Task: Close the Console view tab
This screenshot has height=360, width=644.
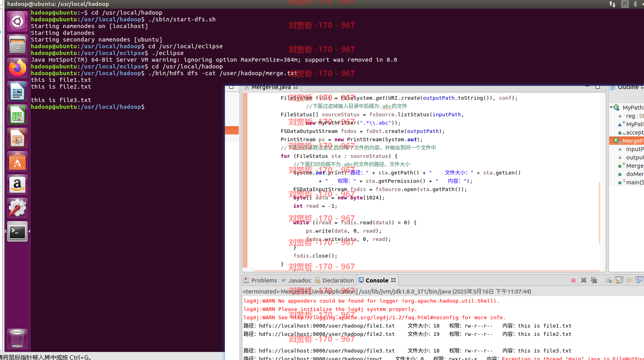Action: (393, 280)
